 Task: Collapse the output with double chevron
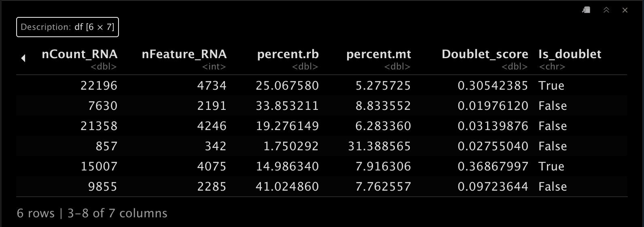point(606,10)
